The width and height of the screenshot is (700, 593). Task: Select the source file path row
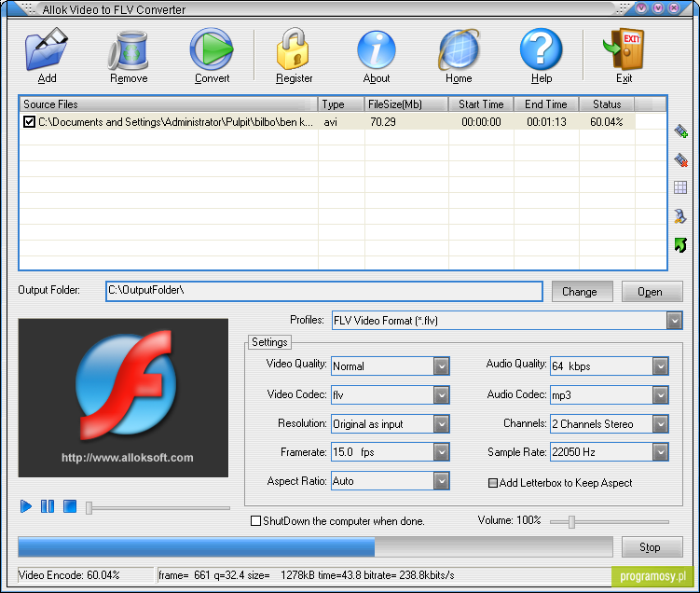point(175,122)
